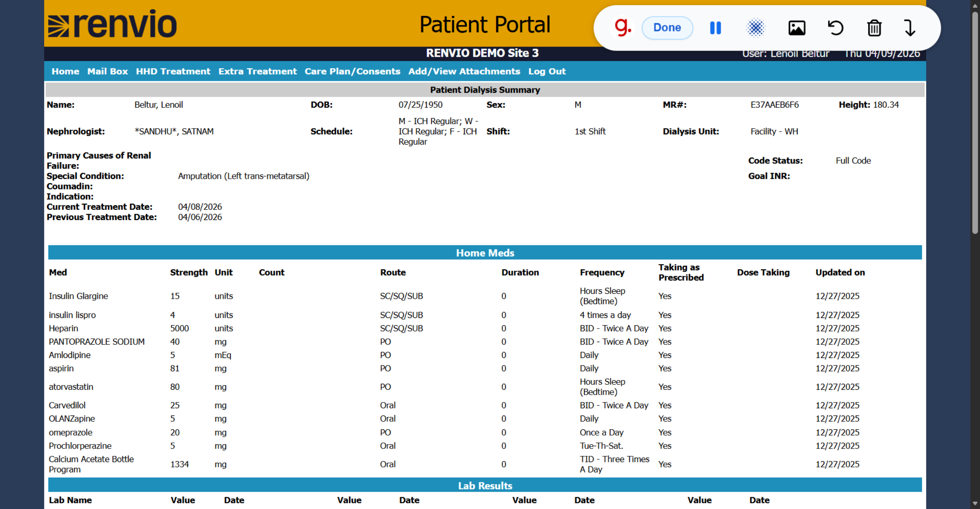Select the Amlodipine medication name

69,355
